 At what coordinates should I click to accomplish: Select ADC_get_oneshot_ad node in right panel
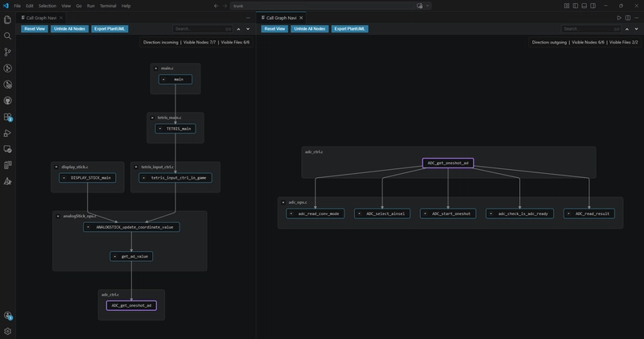(448, 163)
